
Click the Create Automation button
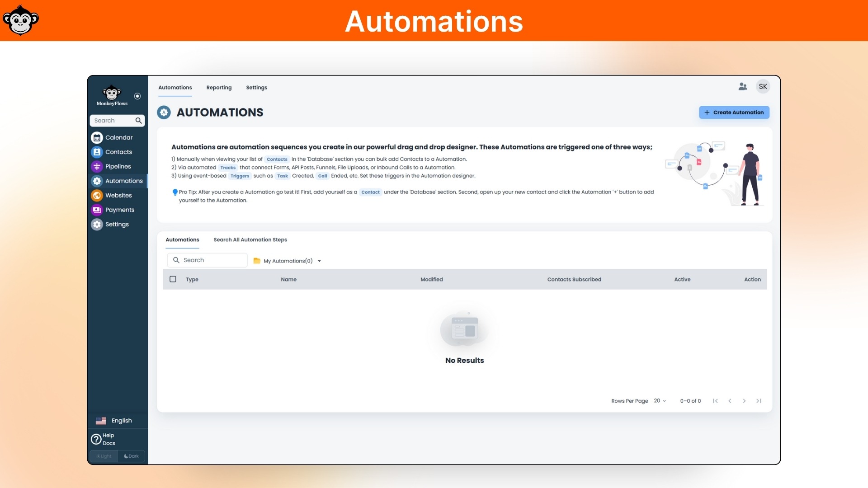pos(734,112)
